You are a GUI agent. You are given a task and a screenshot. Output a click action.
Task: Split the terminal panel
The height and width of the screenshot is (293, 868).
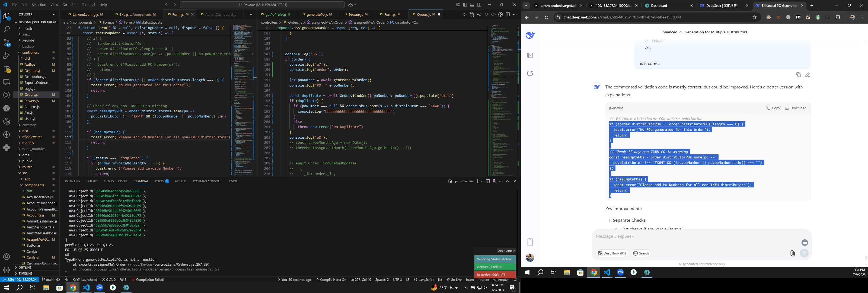pos(488,181)
